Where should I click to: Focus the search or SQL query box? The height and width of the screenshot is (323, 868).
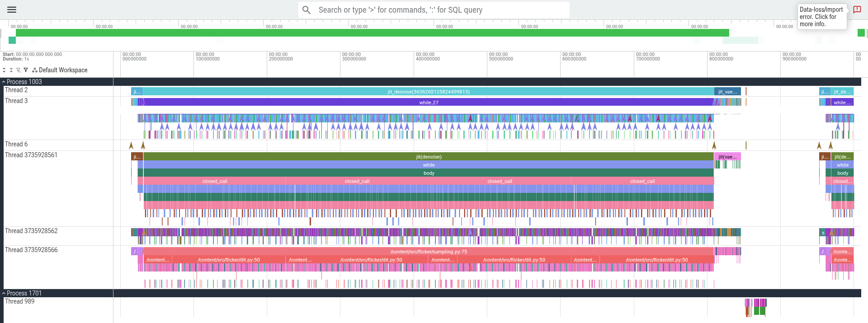click(x=434, y=10)
